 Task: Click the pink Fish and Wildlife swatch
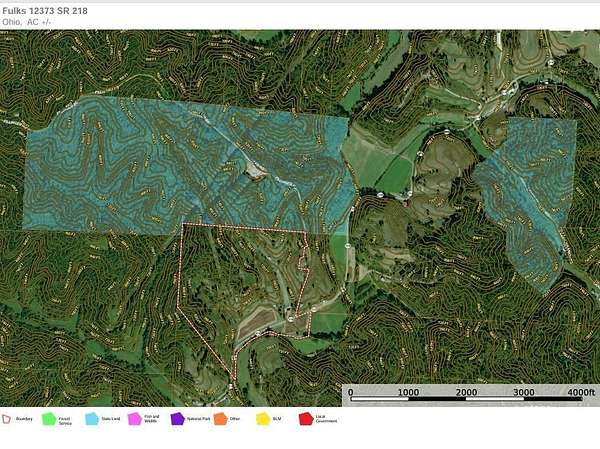(134, 420)
